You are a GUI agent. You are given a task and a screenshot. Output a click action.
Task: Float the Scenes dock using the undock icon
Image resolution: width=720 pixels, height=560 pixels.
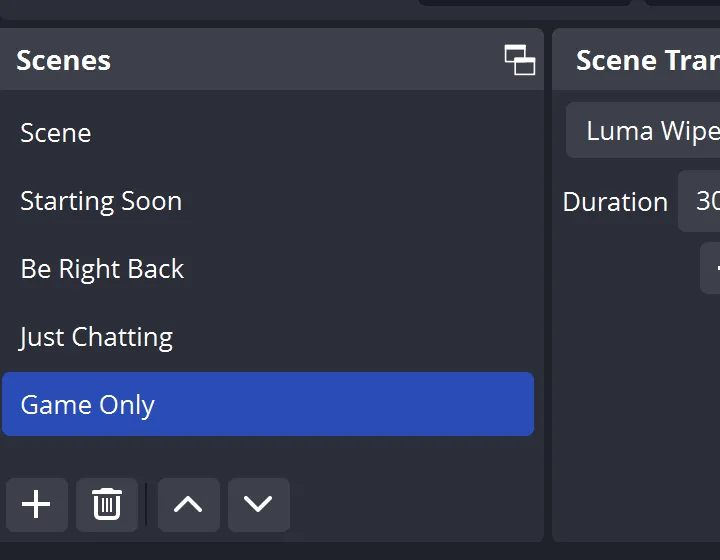519,60
